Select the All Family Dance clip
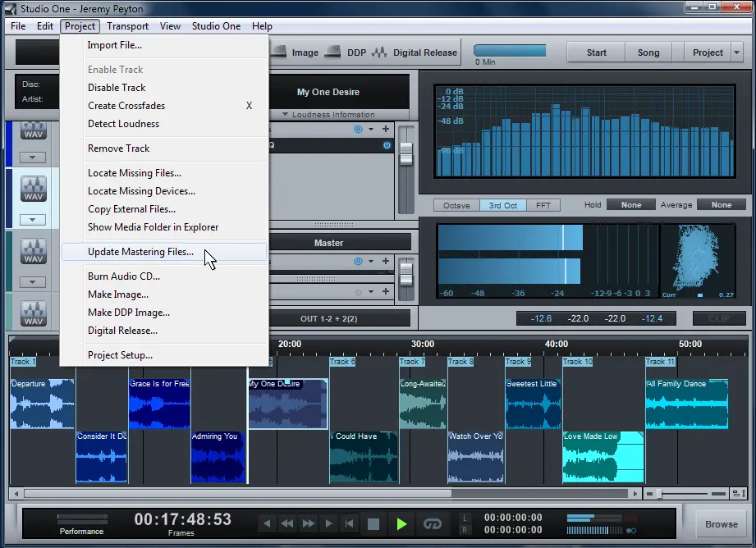756x548 pixels. click(686, 404)
